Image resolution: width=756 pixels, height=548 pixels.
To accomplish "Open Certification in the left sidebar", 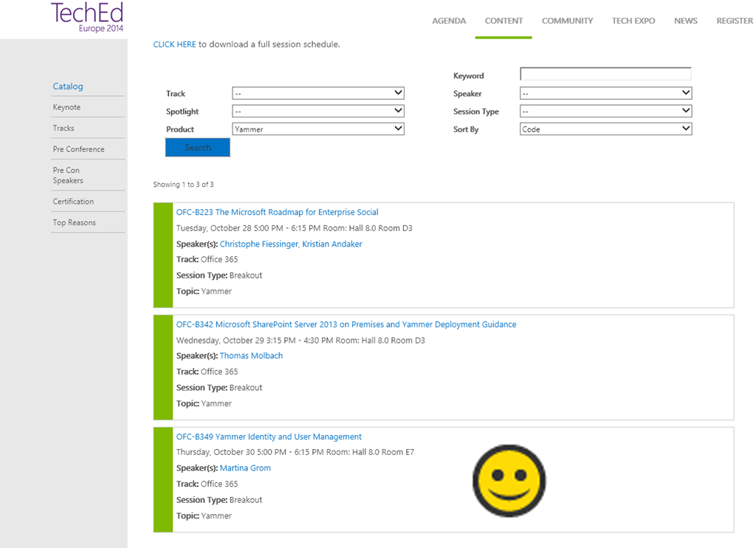I will click(73, 202).
